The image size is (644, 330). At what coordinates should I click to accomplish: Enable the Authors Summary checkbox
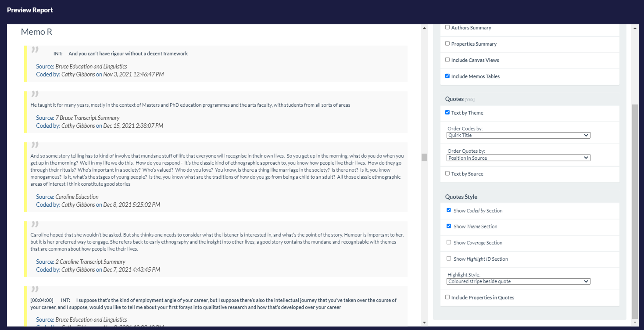click(x=447, y=27)
